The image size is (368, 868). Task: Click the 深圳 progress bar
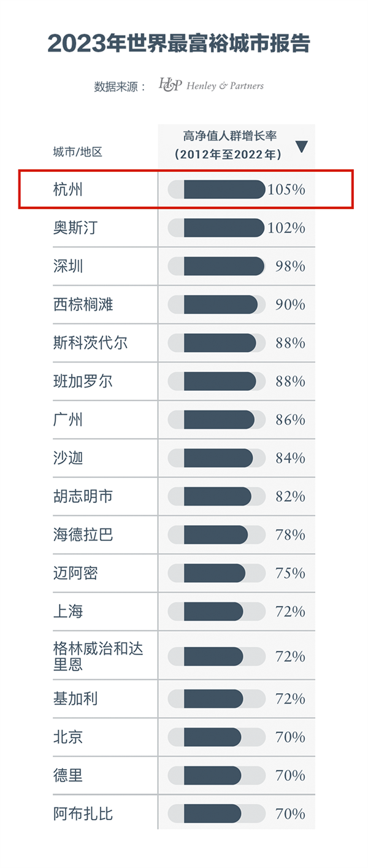pos(217,266)
